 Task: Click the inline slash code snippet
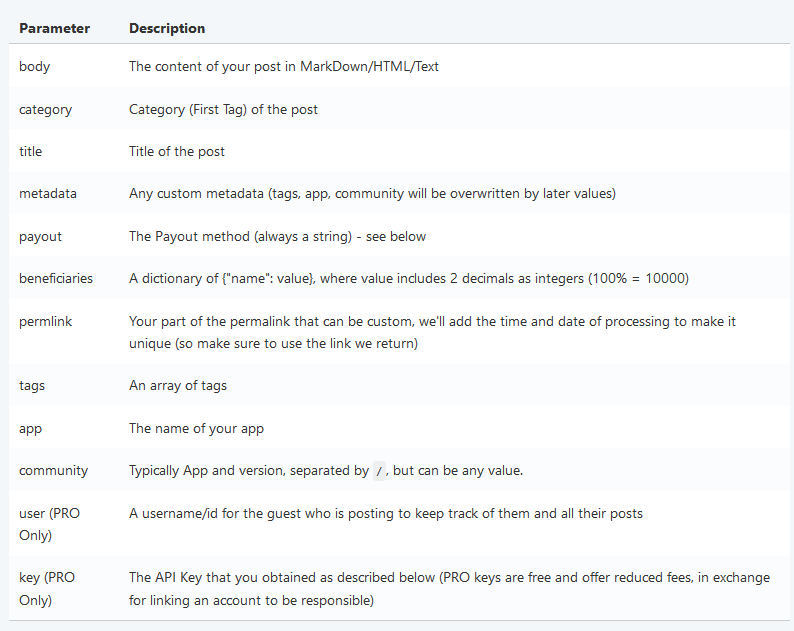(x=379, y=471)
